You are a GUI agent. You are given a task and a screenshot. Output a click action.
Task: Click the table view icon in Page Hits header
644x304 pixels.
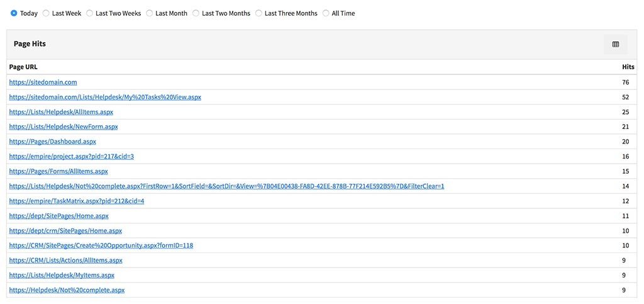[615, 44]
